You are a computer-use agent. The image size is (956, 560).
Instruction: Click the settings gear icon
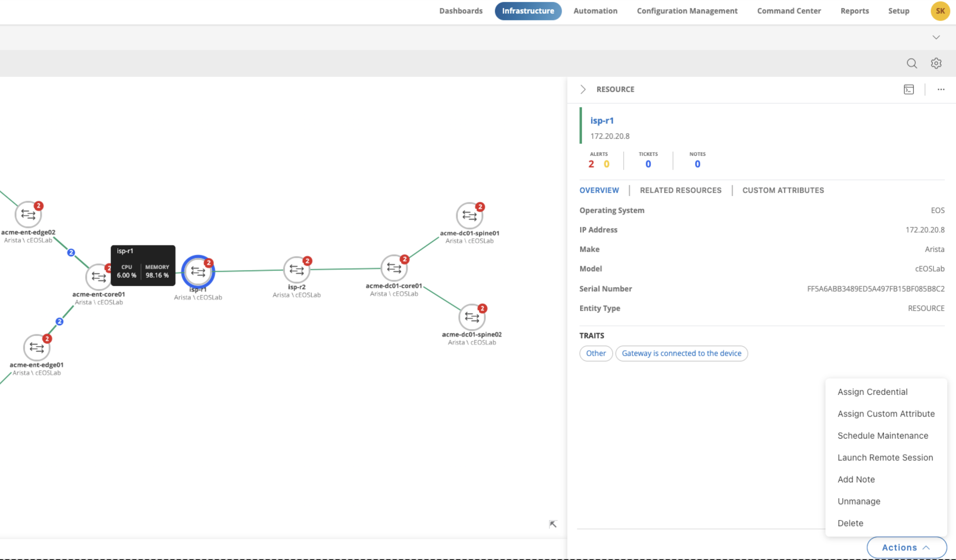tap(937, 63)
